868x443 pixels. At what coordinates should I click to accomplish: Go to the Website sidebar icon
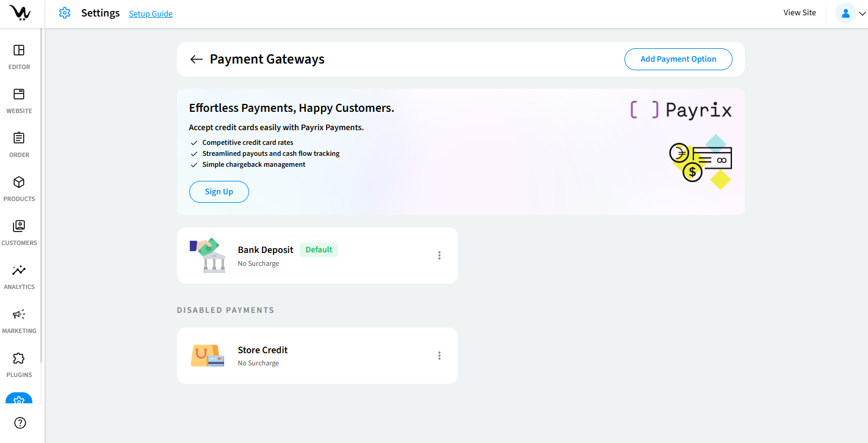click(19, 94)
